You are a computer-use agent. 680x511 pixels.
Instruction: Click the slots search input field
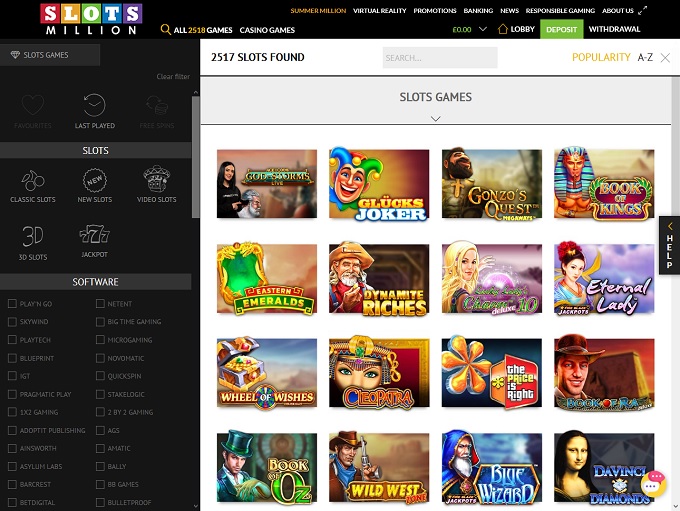pyautogui.click(x=439, y=58)
